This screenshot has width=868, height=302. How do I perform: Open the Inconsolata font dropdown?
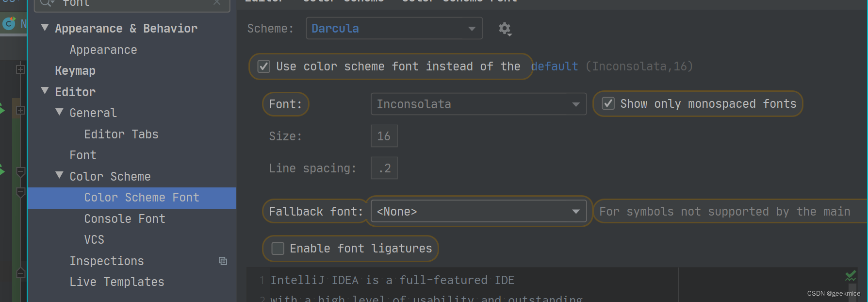[x=478, y=104]
